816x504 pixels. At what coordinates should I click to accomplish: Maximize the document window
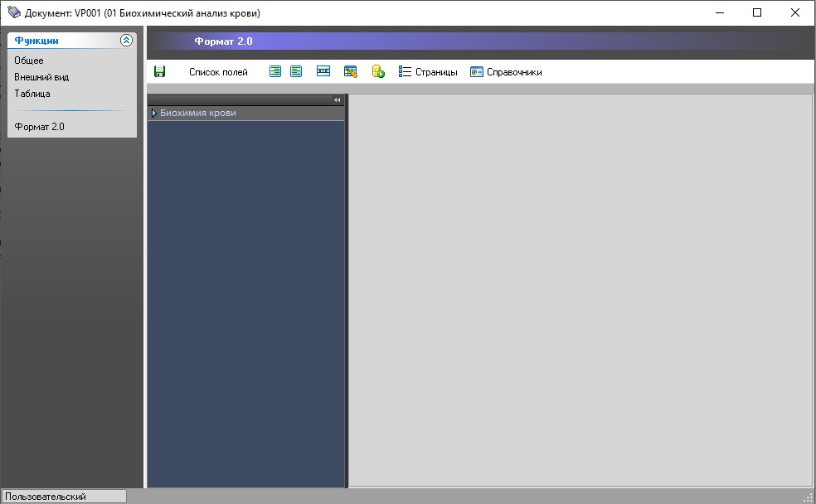point(756,12)
